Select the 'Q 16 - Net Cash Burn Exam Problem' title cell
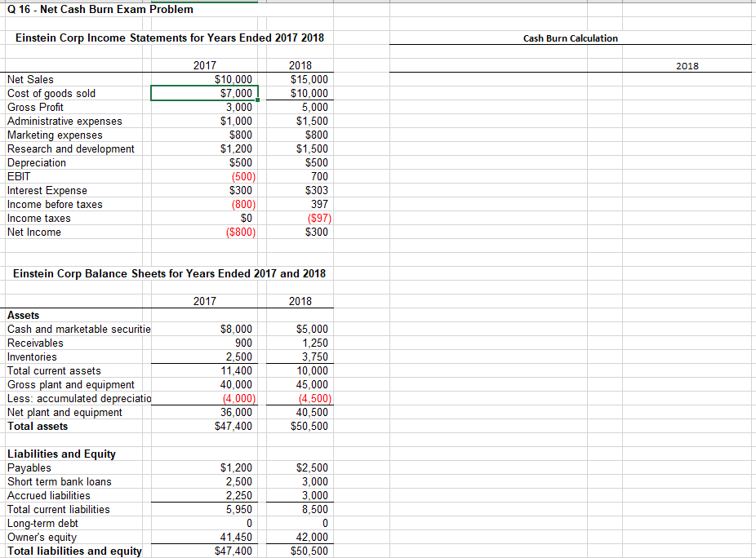The height and width of the screenshot is (558, 756). click(x=100, y=10)
